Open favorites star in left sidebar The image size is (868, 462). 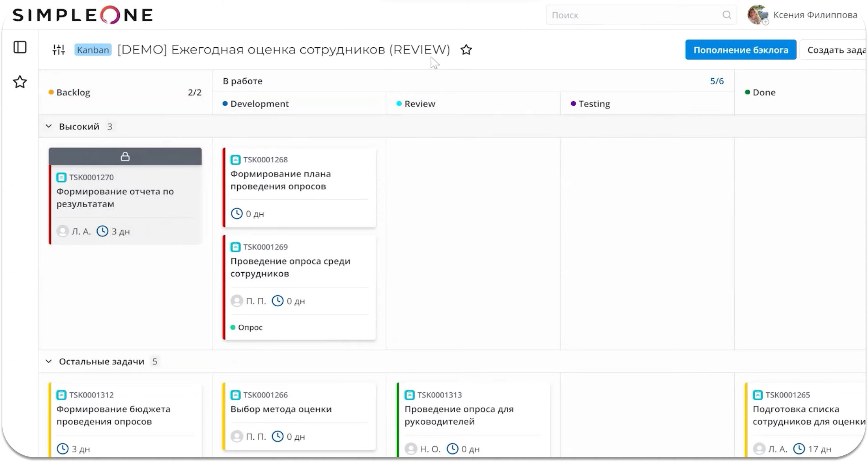20,82
